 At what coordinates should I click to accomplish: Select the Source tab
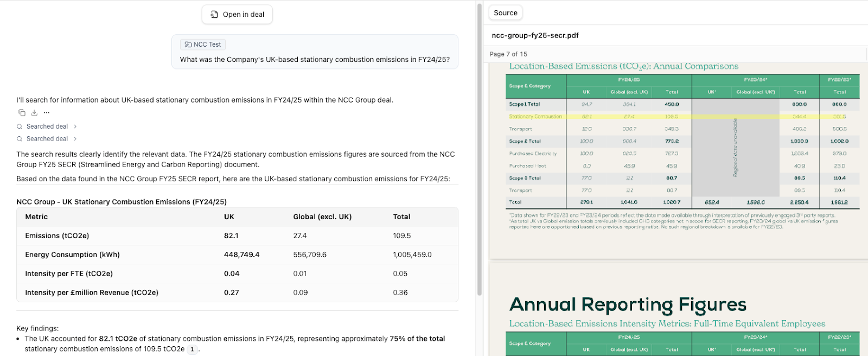pyautogui.click(x=506, y=13)
